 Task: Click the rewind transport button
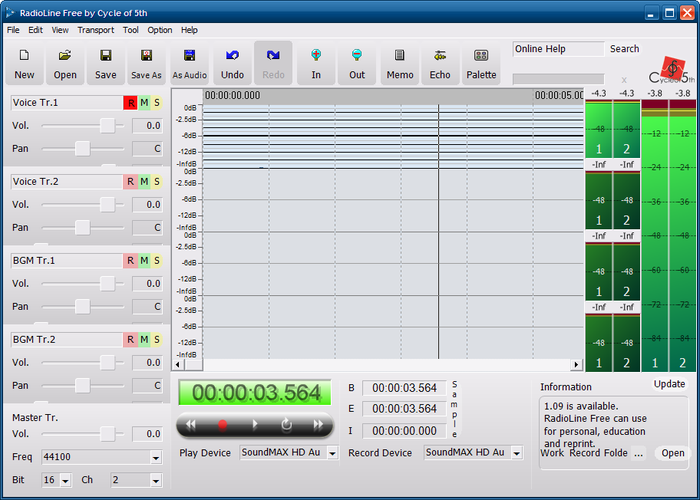pos(191,425)
